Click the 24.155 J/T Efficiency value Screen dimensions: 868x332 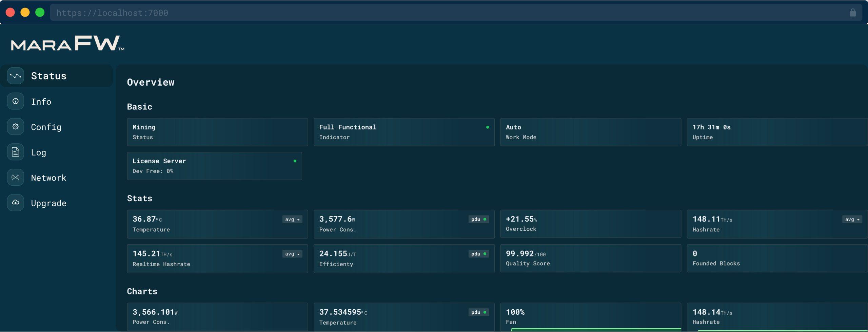click(x=337, y=254)
